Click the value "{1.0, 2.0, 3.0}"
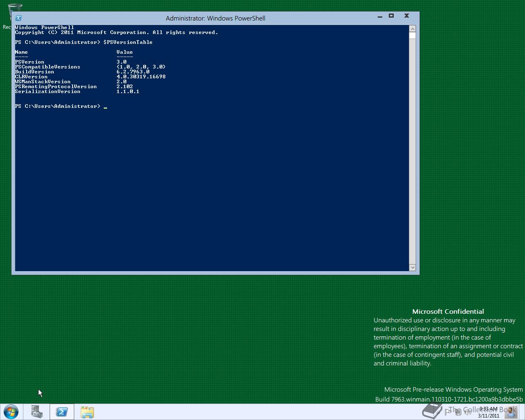 pos(141,67)
